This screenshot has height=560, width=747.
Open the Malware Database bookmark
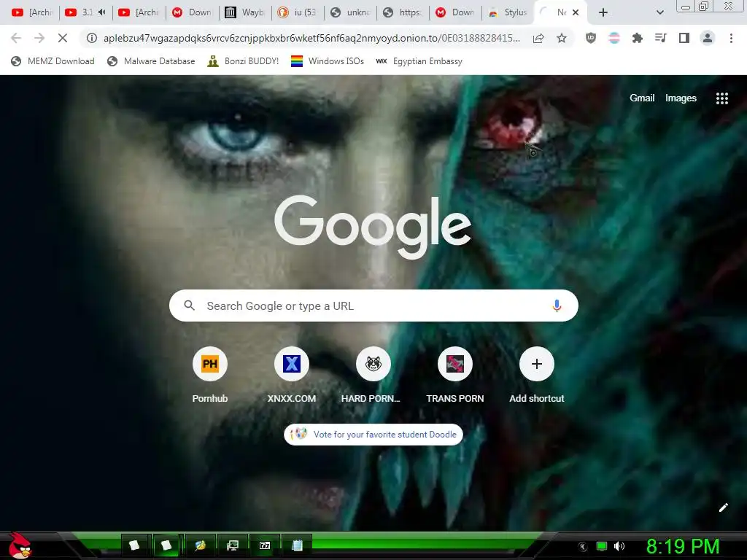pyautogui.click(x=151, y=61)
